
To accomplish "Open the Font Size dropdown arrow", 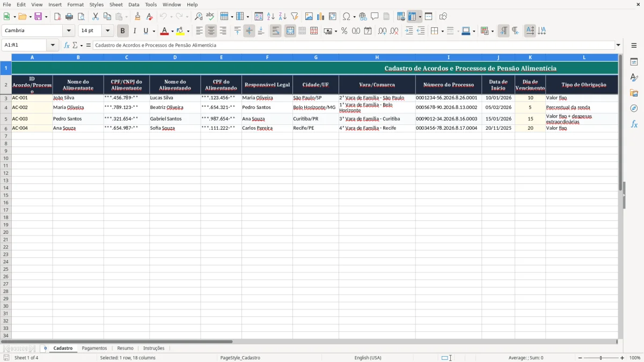I will click(x=108, y=31).
